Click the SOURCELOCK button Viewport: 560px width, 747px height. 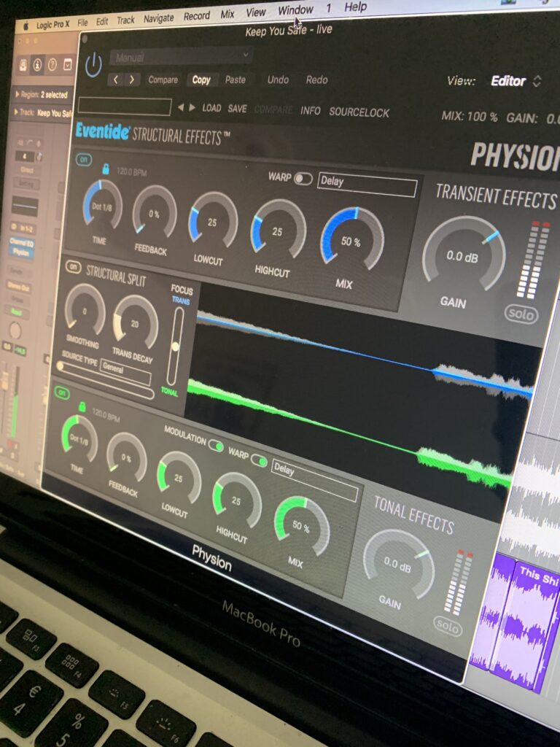click(359, 112)
